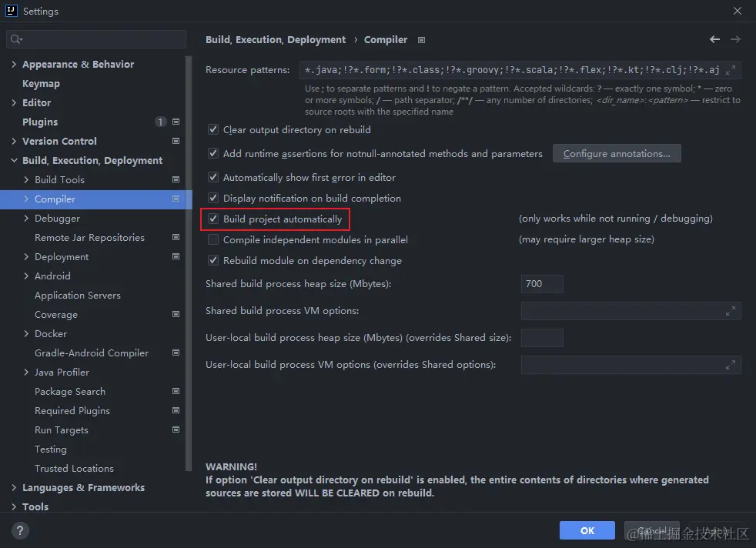Screen dimensions: 756x548
Task: Disable Clear output directory on rebuild
Action: [x=213, y=129]
